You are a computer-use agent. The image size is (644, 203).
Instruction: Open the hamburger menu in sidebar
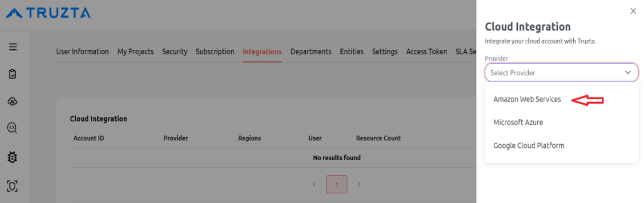pos(13,47)
